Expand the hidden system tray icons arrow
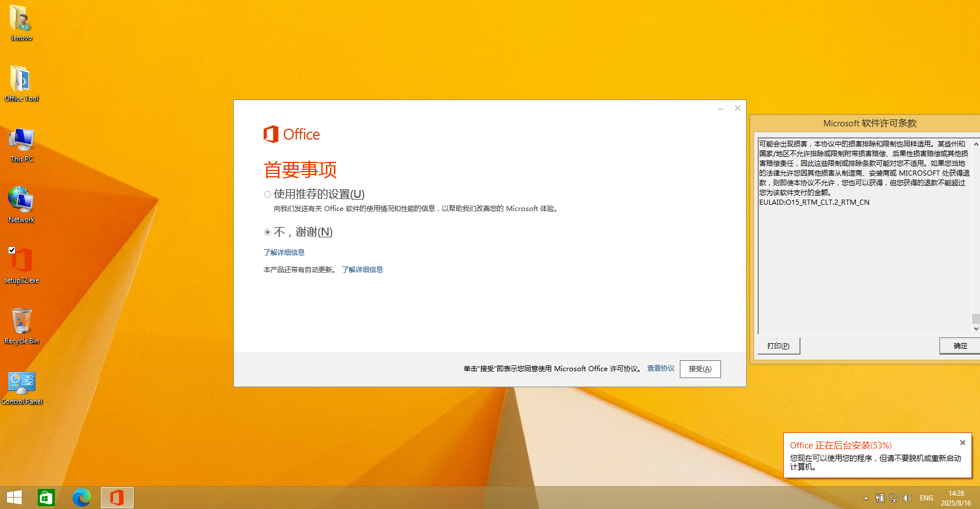The height and width of the screenshot is (509, 980). click(x=866, y=498)
